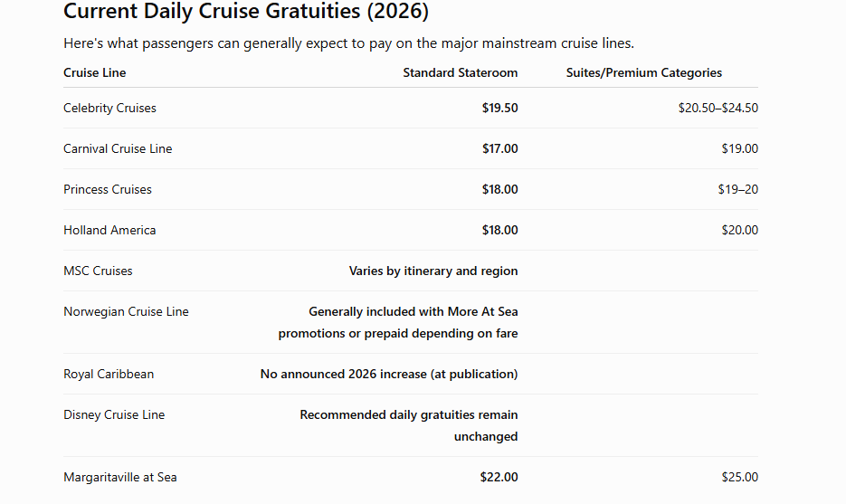This screenshot has height=504, width=846.
Task: Click the Carnival Cruise Line row label
Action: (x=118, y=149)
